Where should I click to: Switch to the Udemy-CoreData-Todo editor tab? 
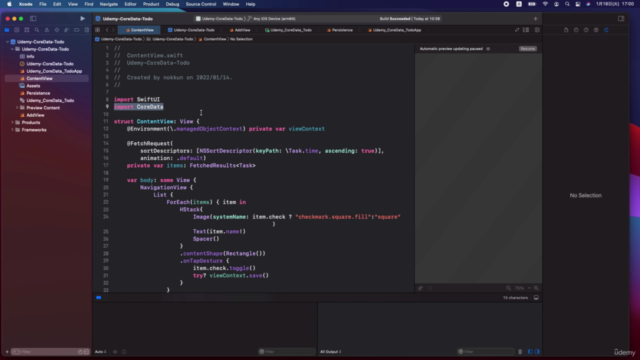191,30
